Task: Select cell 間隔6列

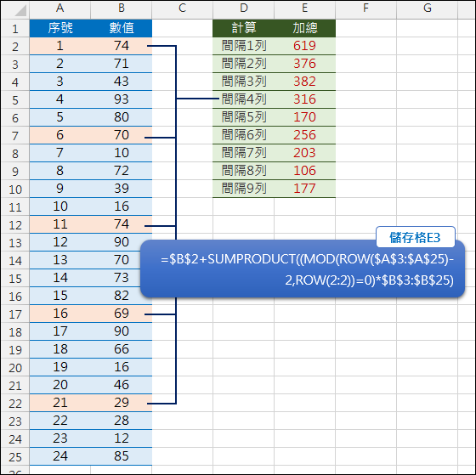Action: 243,135
